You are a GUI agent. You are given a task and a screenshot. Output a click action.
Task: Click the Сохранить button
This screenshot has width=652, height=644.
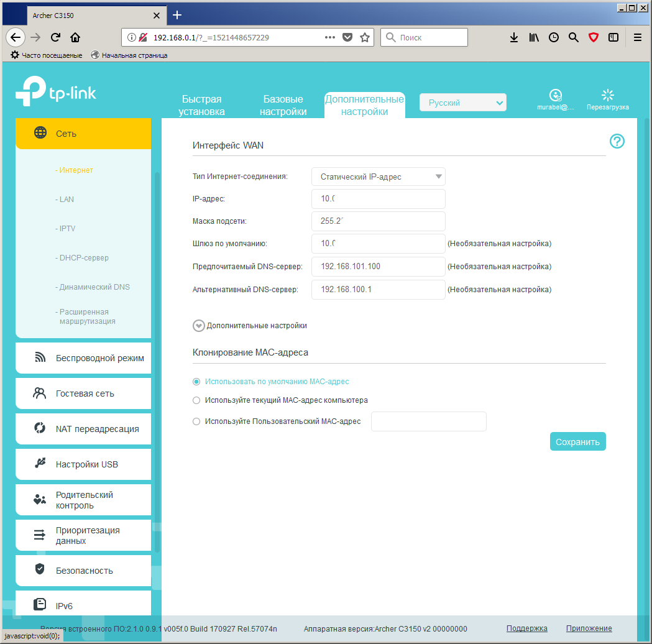pos(577,442)
